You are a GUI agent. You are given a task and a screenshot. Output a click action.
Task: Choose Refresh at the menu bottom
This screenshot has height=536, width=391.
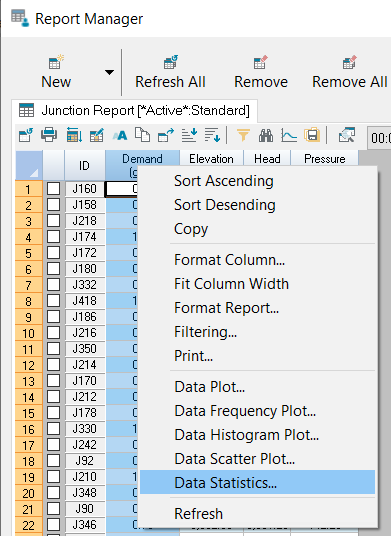(257, 514)
